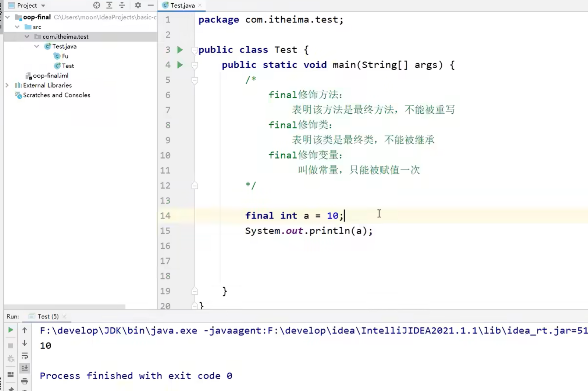Click the Collapse All icon in Project toolbar

tap(122, 5)
